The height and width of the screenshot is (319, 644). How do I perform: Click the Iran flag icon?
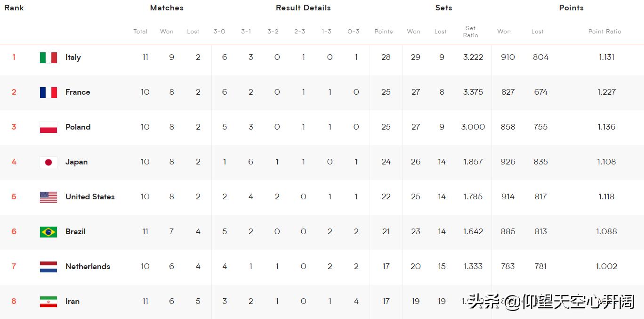48,302
